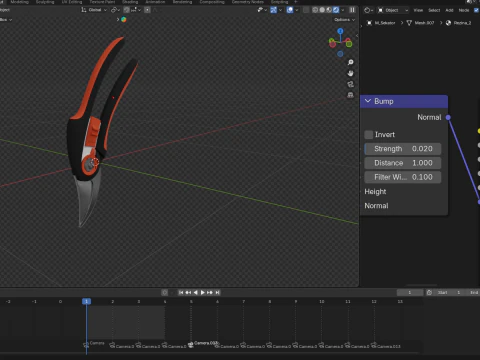Image resolution: width=480 pixels, height=360 pixels.
Task: Click the pan view hand icon
Action: 350,73
